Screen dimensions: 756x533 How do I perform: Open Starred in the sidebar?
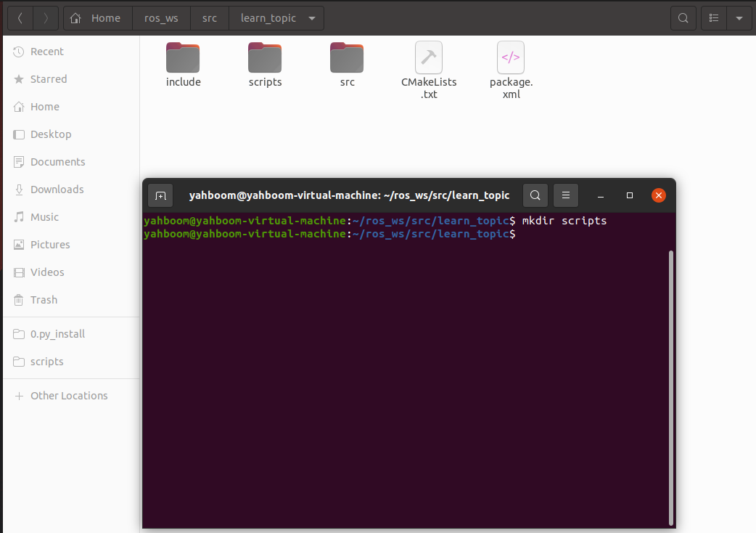point(71,79)
